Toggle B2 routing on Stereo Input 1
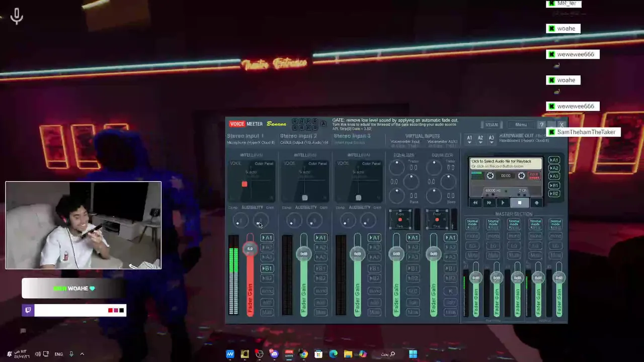This screenshot has height=362, width=644. point(267,278)
